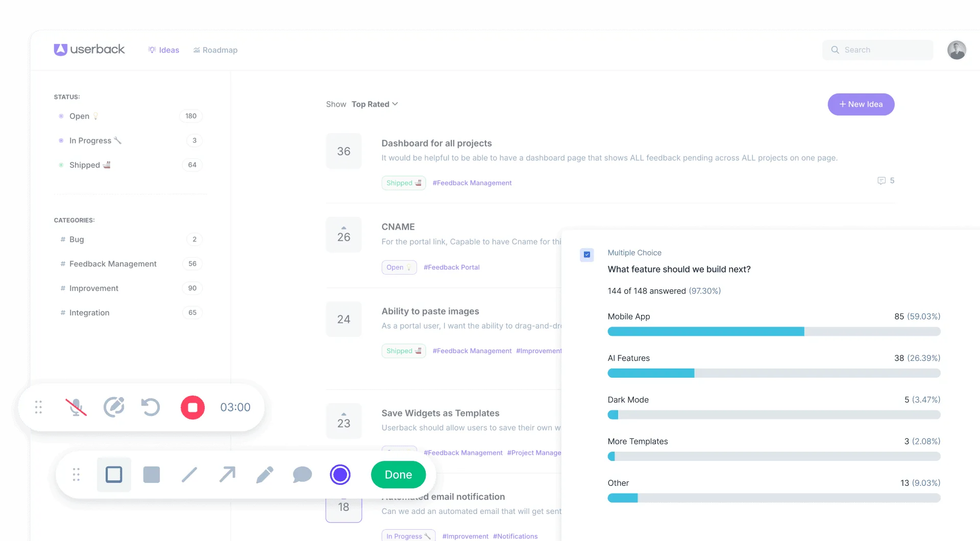Undo the last annotation

click(x=150, y=407)
